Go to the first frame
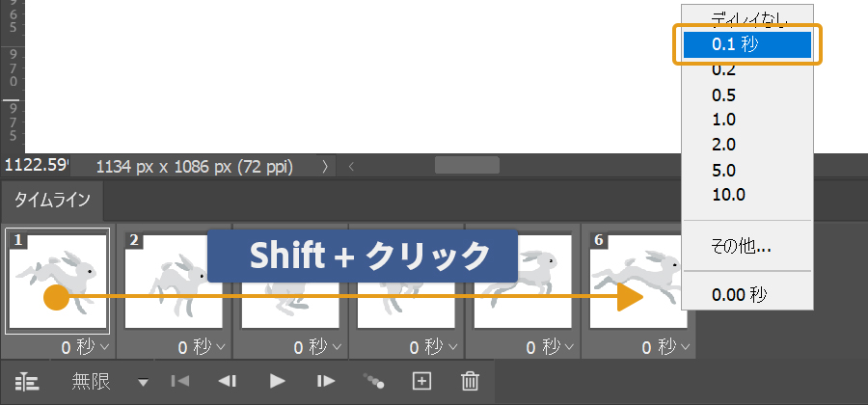This screenshot has height=405, width=868. pos(179,381)
